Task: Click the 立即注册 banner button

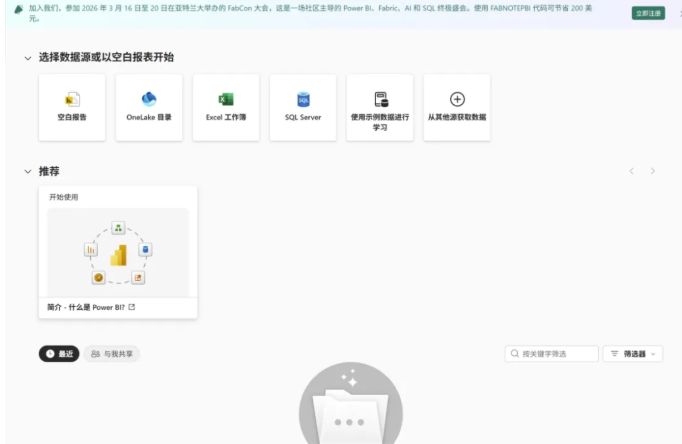Action: coord(648,13)
